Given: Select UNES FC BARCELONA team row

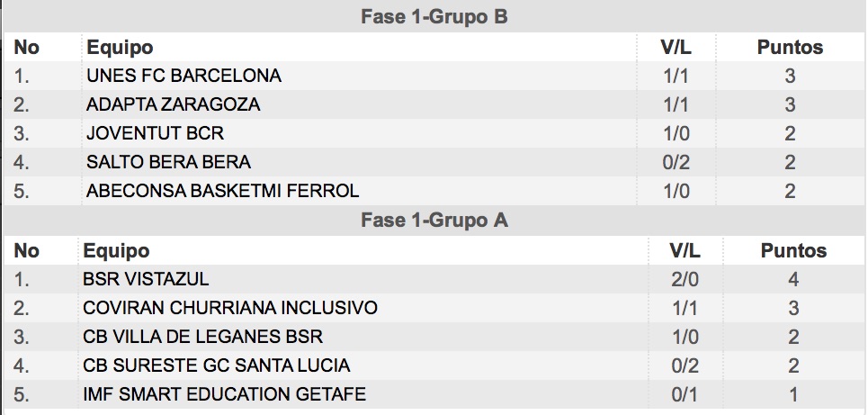Looking at the screenshot, I should tap(434, 76).
